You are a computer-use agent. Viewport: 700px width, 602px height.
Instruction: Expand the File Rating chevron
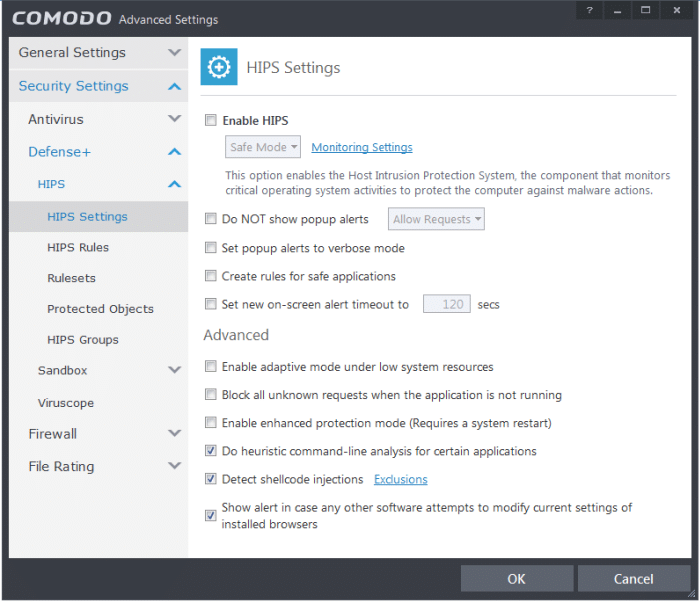click(x=175, y=466)
